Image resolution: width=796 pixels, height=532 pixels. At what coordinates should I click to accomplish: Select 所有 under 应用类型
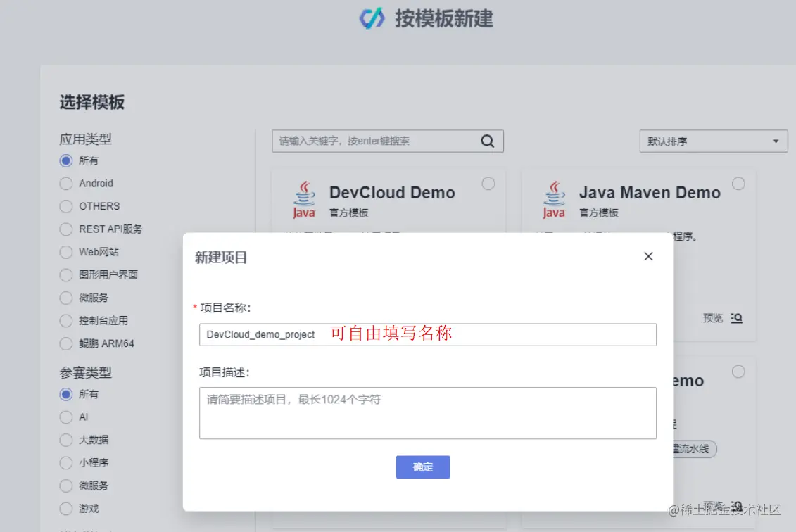[x=66, y=161]
